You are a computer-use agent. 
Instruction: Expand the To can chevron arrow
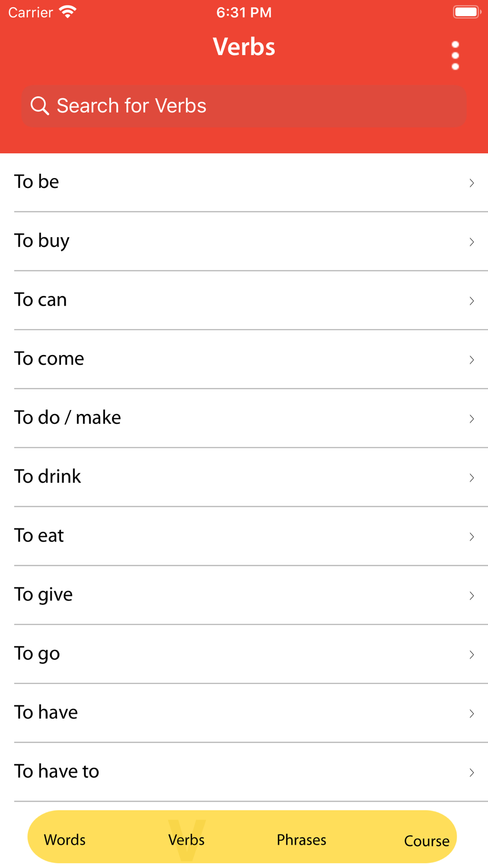coord(471,301)
